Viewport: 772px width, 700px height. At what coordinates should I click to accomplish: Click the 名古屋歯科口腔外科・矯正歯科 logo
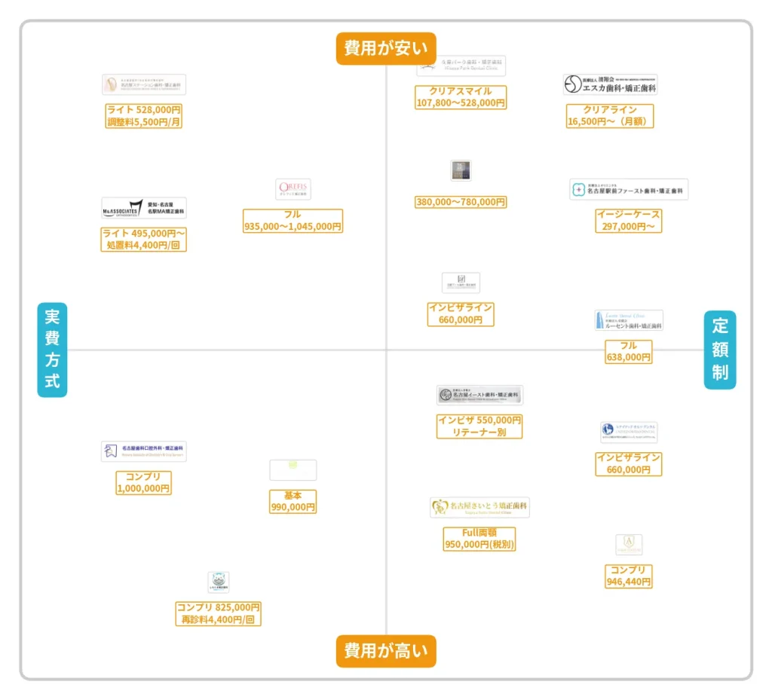(143, 451)
